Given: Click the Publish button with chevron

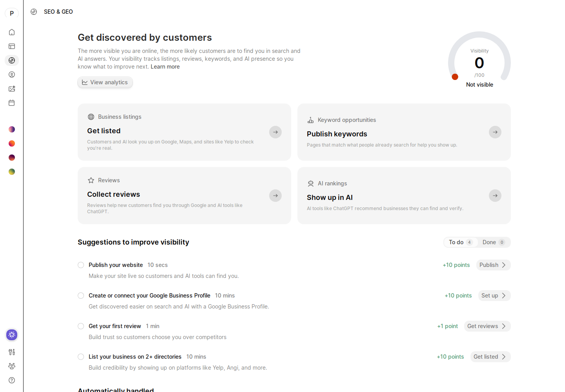Looking at the screenshot, I should [x=493, y=265].
